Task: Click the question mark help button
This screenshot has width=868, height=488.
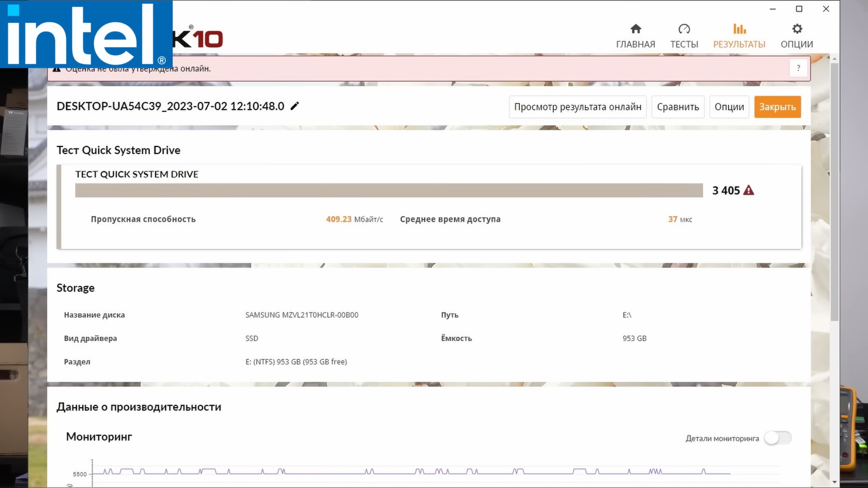Action: [x=798, y=68]
